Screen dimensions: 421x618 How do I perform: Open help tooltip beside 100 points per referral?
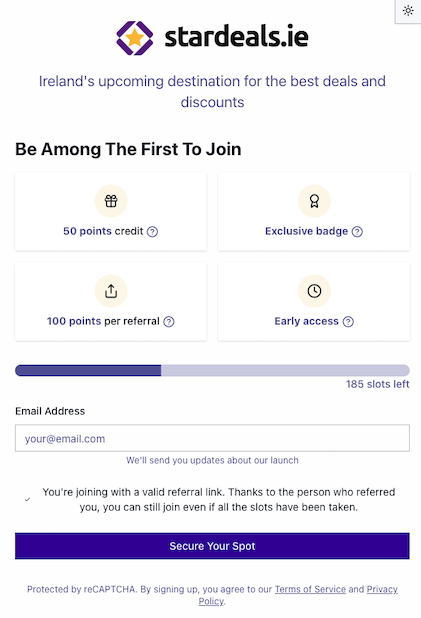[169, 322]
